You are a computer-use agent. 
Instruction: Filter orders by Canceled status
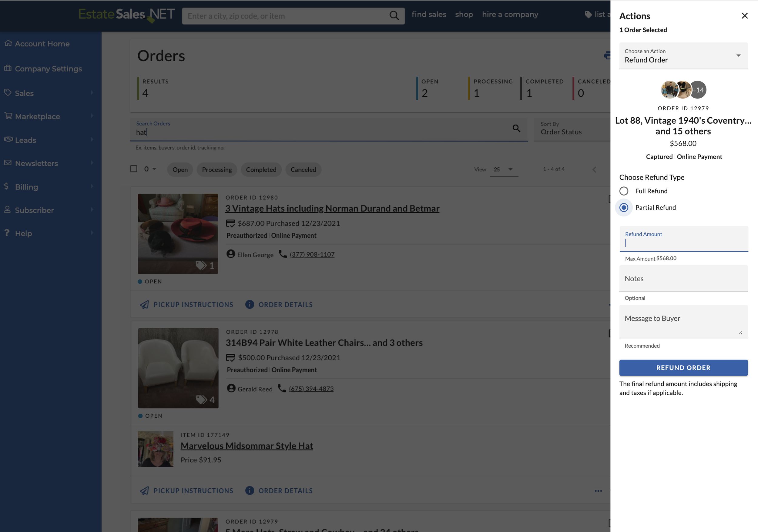pyautogui.click(x=303, y=170)
